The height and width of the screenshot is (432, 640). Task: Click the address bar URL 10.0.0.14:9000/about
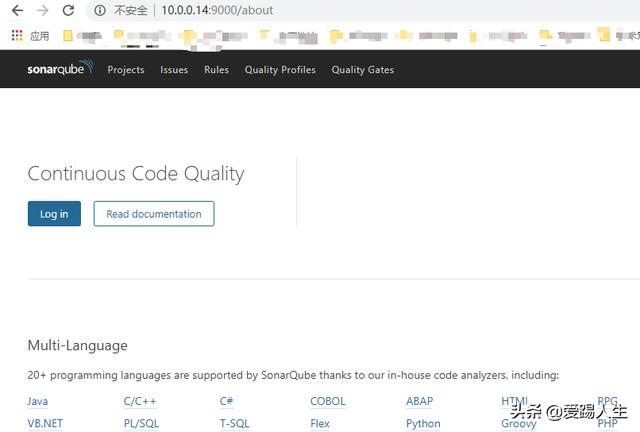click(217, 10)
